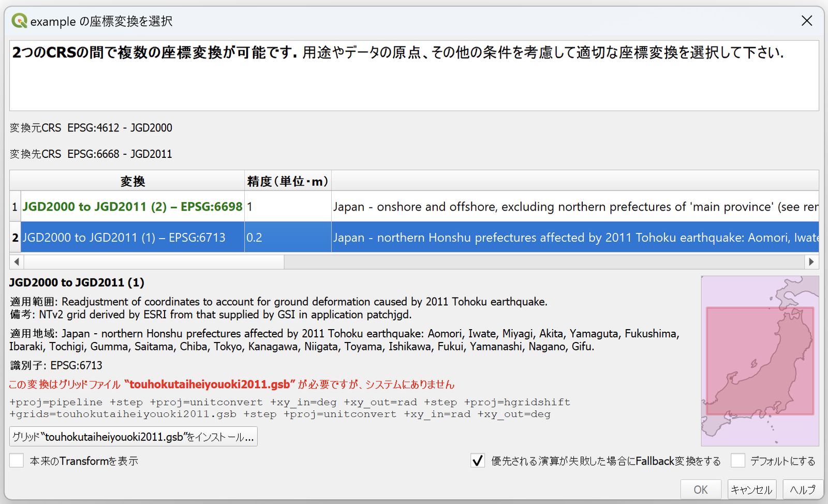Viewport: 828px width, 504px height.
Task: Click area description of the EPSG:6713 row
Action: 575,238
